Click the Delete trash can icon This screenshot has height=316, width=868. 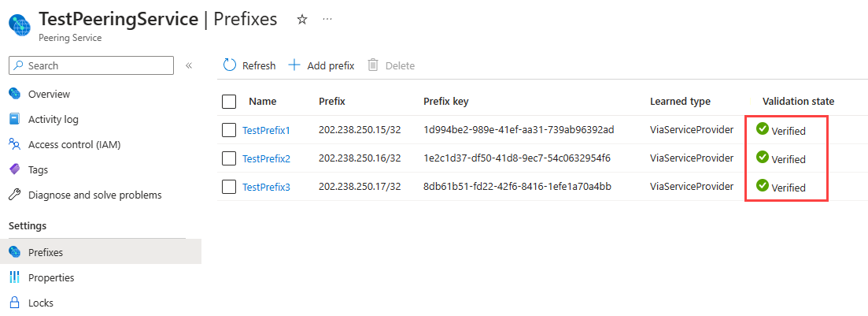[x=373, y=65]
